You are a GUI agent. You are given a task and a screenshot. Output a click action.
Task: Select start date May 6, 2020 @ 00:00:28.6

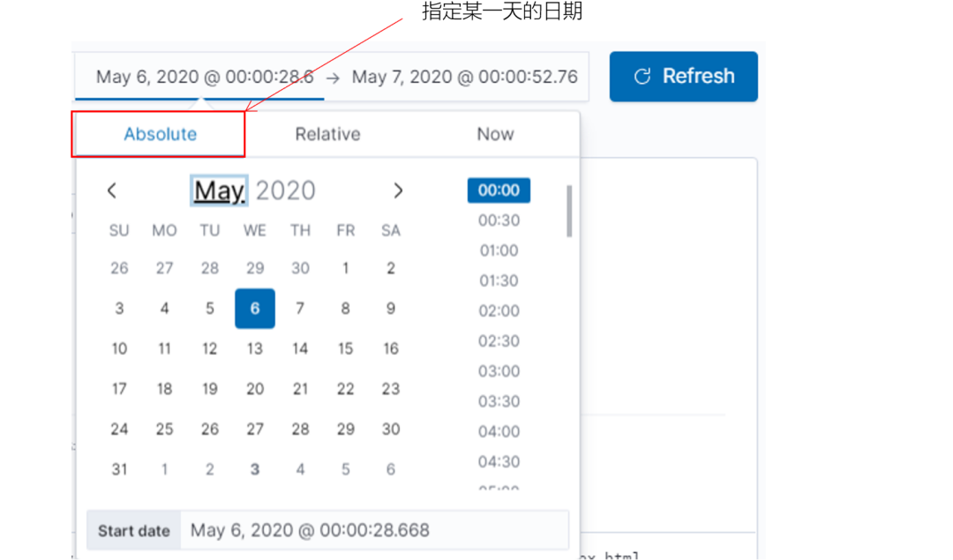tap(204, 77)
